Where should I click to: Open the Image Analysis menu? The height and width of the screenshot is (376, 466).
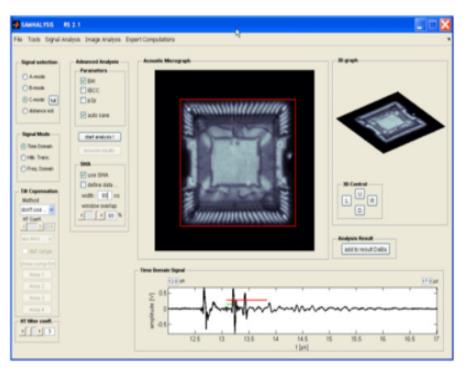pyautogui.click(x=103, y=39)
